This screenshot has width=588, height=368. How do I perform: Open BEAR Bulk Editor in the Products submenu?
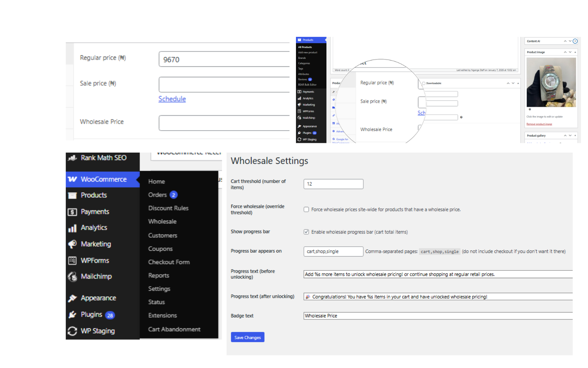click(307, 85)
